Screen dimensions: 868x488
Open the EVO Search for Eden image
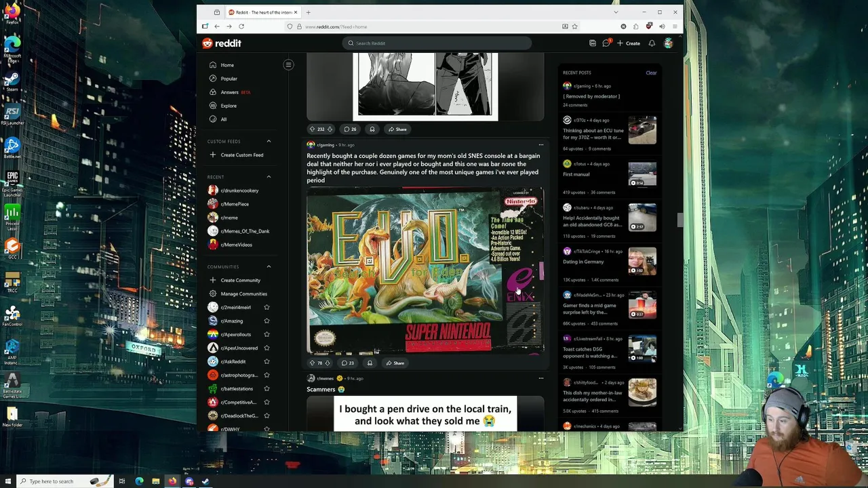click(425, 271)
